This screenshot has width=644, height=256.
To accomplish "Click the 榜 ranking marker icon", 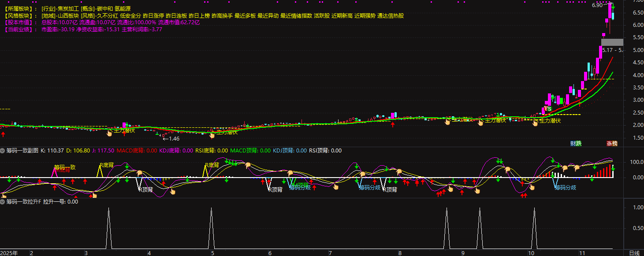I will pyautogui.click(x=615, y=143).
